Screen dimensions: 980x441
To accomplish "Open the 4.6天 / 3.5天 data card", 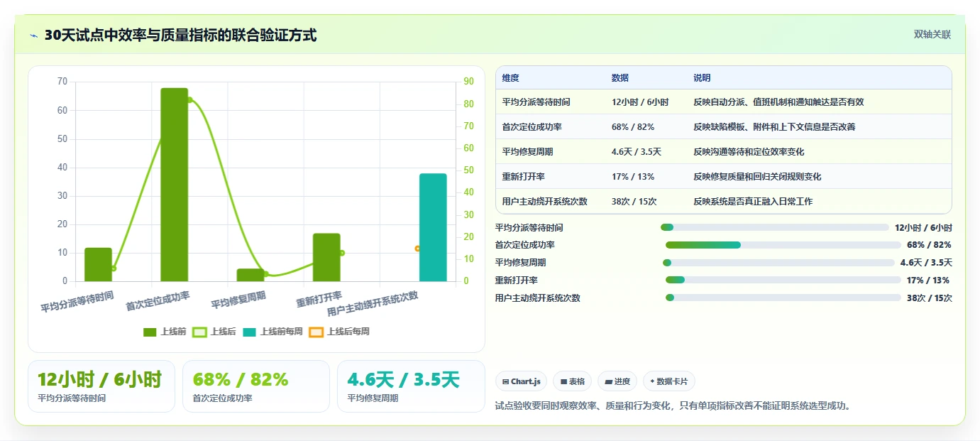I will (x=411, y=386).
